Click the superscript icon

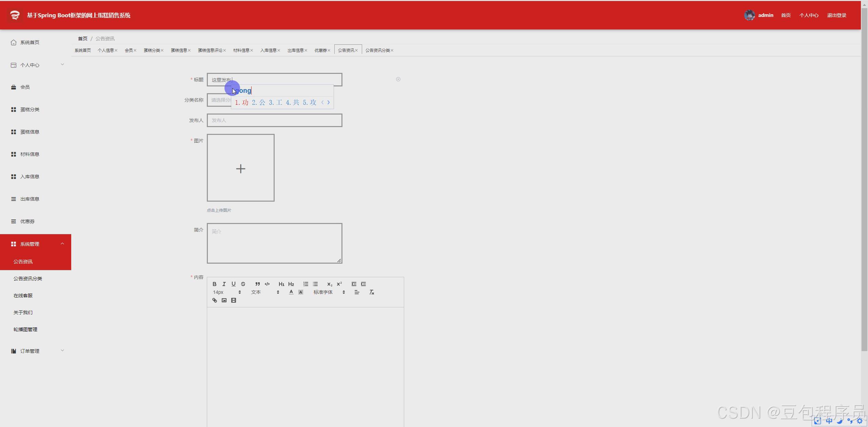(339, 284)
